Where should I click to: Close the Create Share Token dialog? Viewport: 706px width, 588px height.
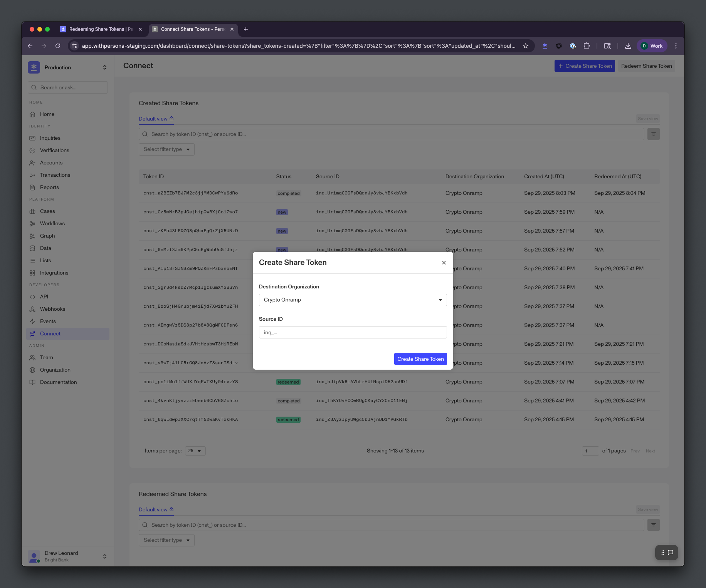pyautogui.click(x=444, y=263)
